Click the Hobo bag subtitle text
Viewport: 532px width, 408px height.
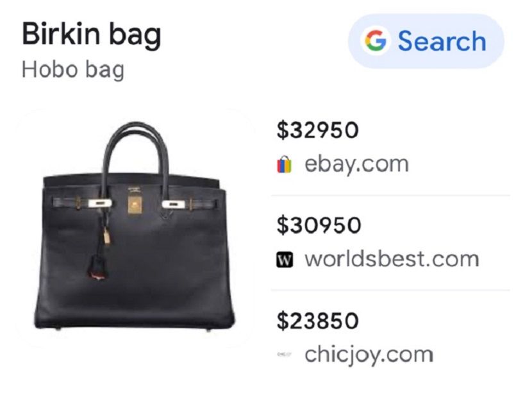click(73, 71)
